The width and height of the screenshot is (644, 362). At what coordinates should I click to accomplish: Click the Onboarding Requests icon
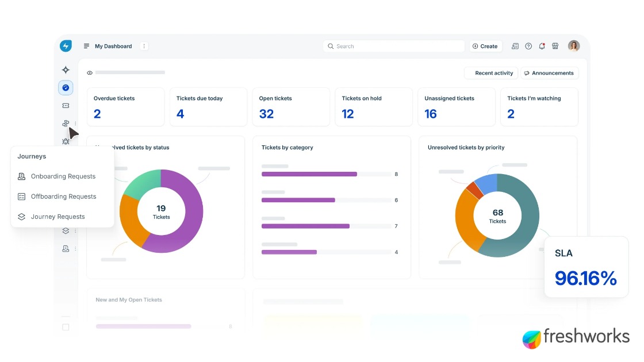click(x=22, y=176)
